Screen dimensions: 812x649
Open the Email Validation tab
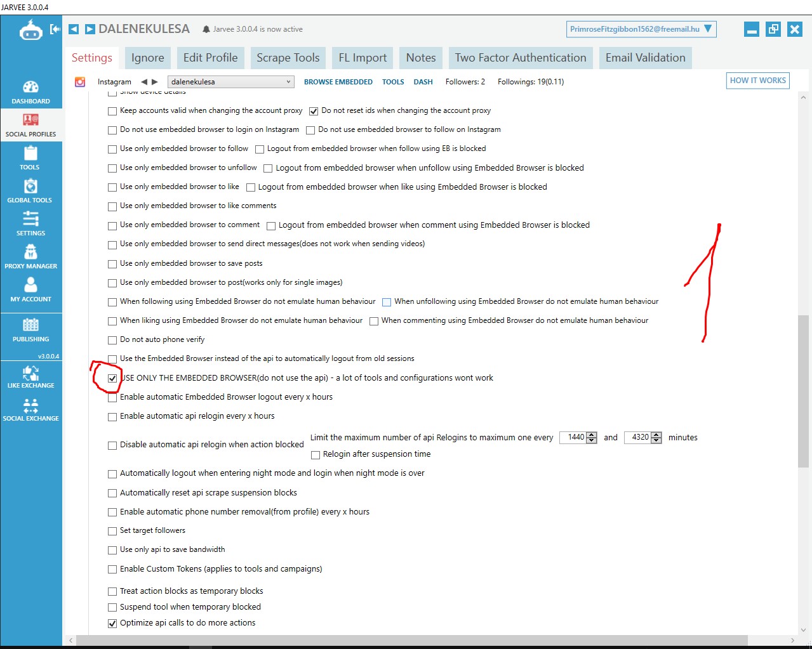(645, 58)
